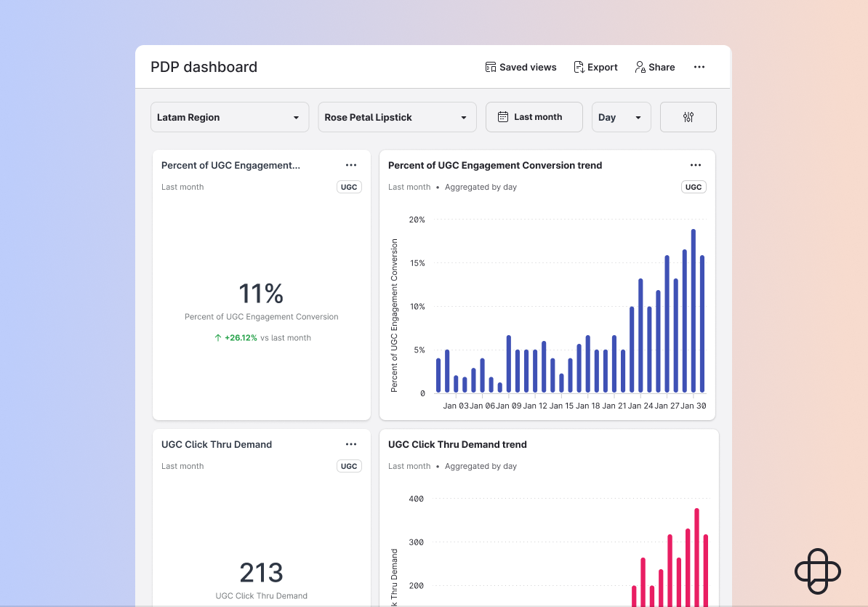Open the filter settings sliders icon

point(688,117)
